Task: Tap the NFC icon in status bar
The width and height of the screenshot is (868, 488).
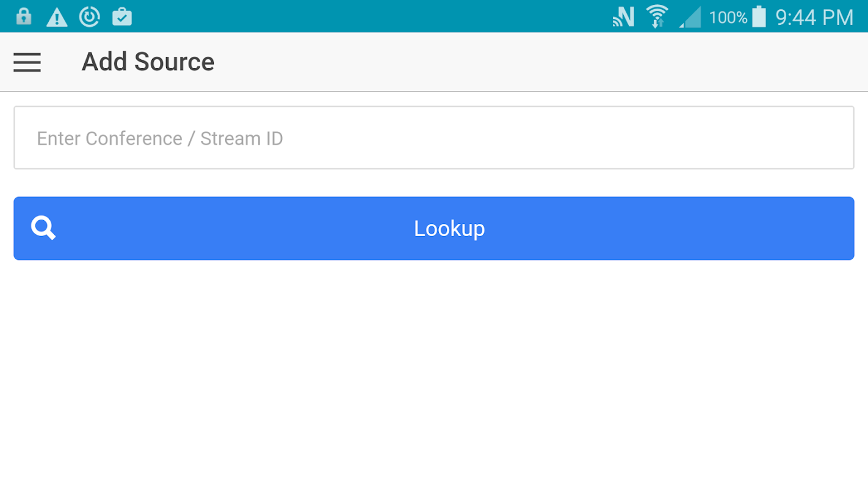Action: (x=623, y=17)
